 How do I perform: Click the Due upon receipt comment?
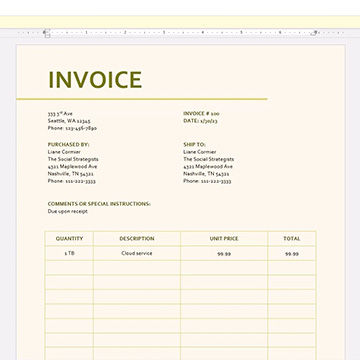coord(68,211)
